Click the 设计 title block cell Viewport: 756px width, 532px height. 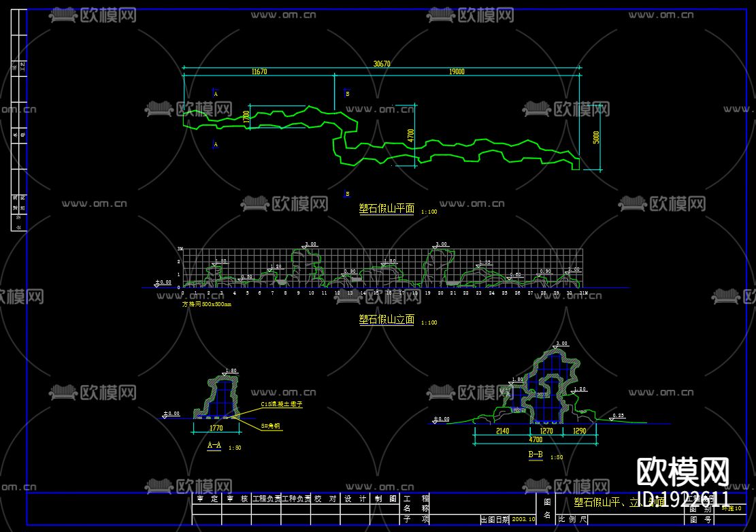pos(355,499)
